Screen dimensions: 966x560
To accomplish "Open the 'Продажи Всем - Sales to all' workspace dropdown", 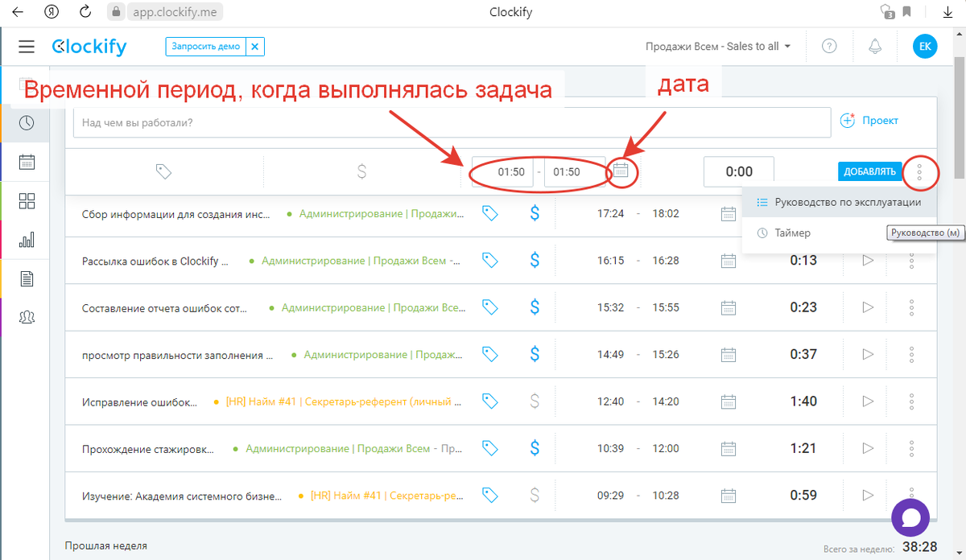I will point(718,47).
